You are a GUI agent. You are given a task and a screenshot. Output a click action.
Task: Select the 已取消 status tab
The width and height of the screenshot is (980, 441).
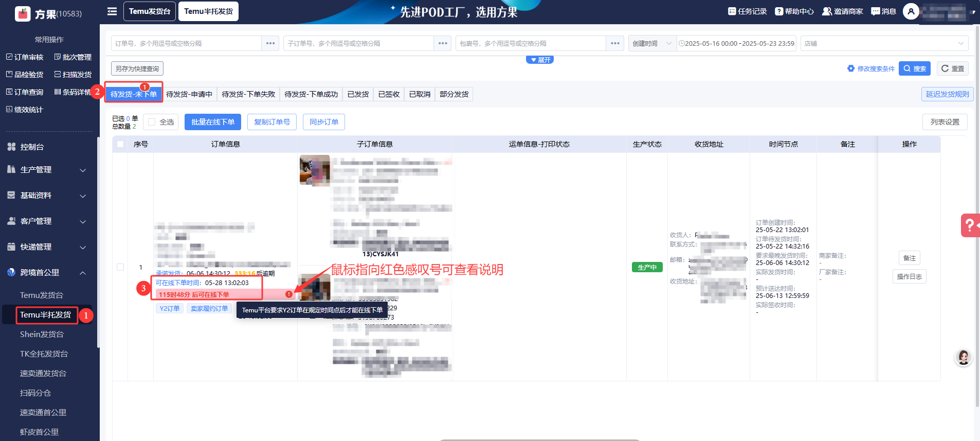[x=420, y=94]
